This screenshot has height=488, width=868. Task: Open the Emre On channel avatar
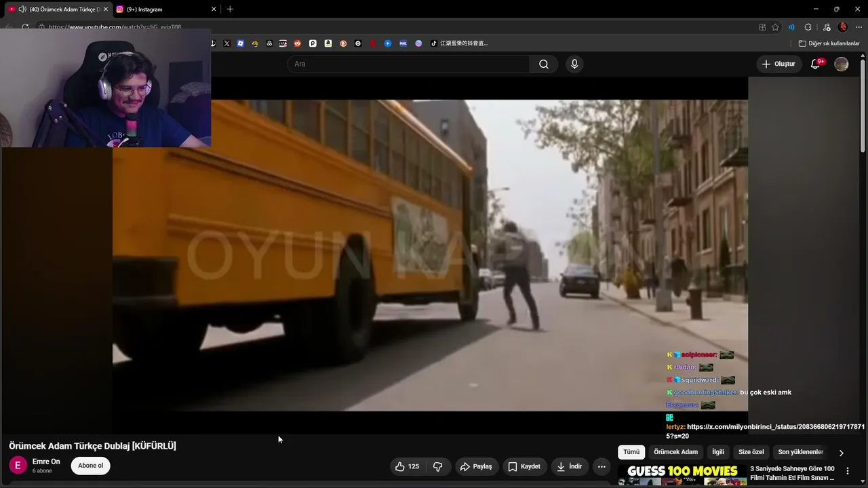(x=18, y=466)
